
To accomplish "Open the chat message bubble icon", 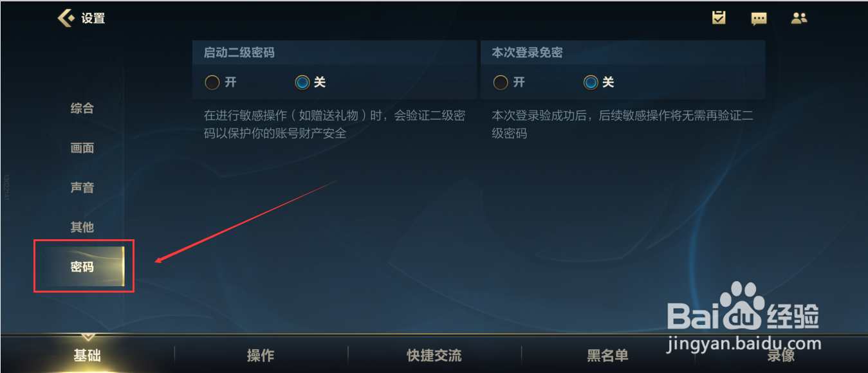I will 759,19.
